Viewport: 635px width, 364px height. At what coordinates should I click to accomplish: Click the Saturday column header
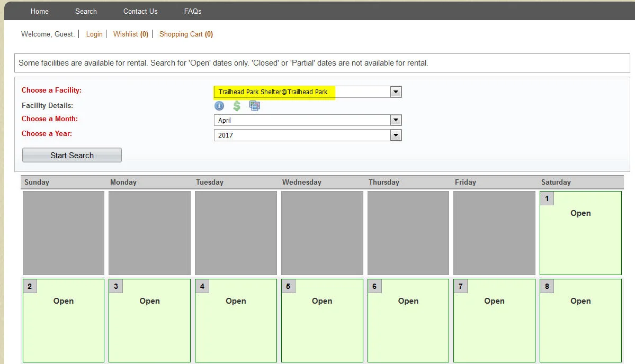pos(556,183)
